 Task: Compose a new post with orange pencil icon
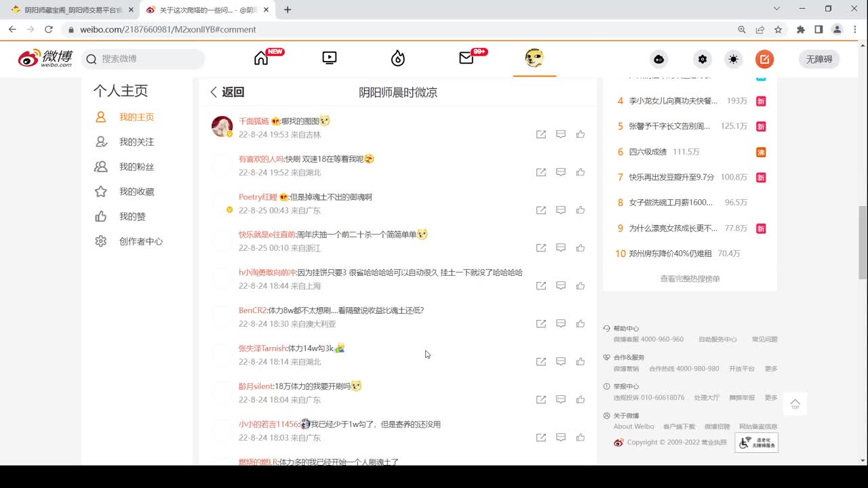point(764,59)
